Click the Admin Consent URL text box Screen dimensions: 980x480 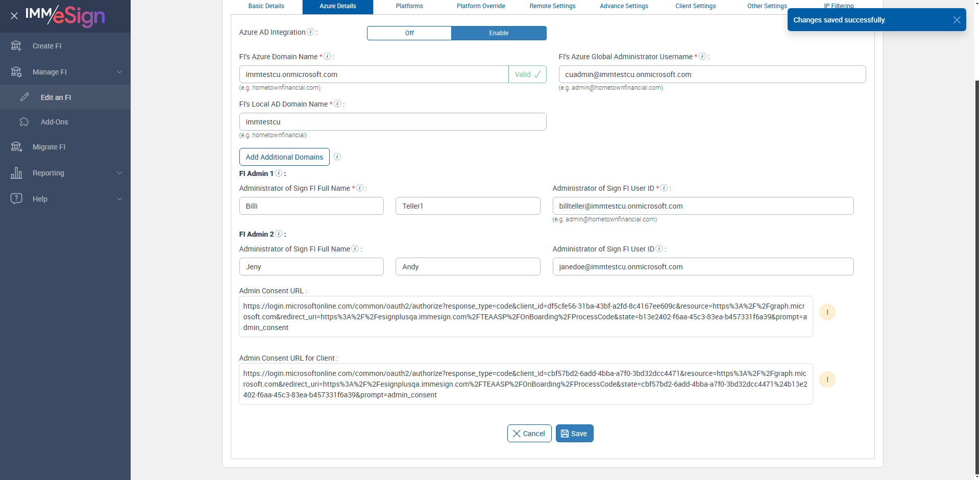pos(526,317)
